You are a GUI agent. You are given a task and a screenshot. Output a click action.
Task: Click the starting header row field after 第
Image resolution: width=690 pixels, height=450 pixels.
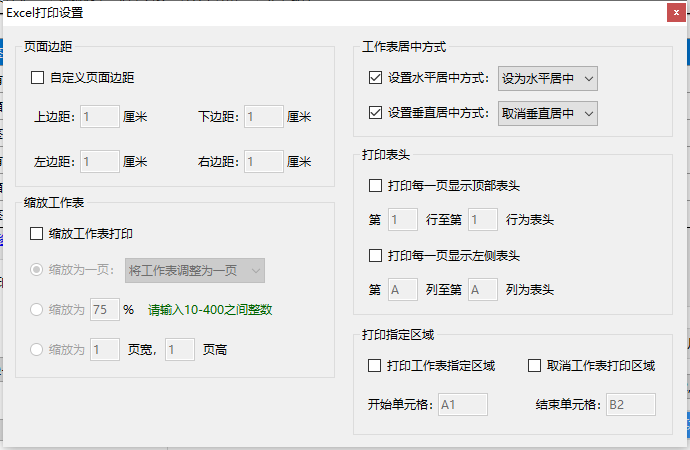pyautogui.click(x=403, y=220)
